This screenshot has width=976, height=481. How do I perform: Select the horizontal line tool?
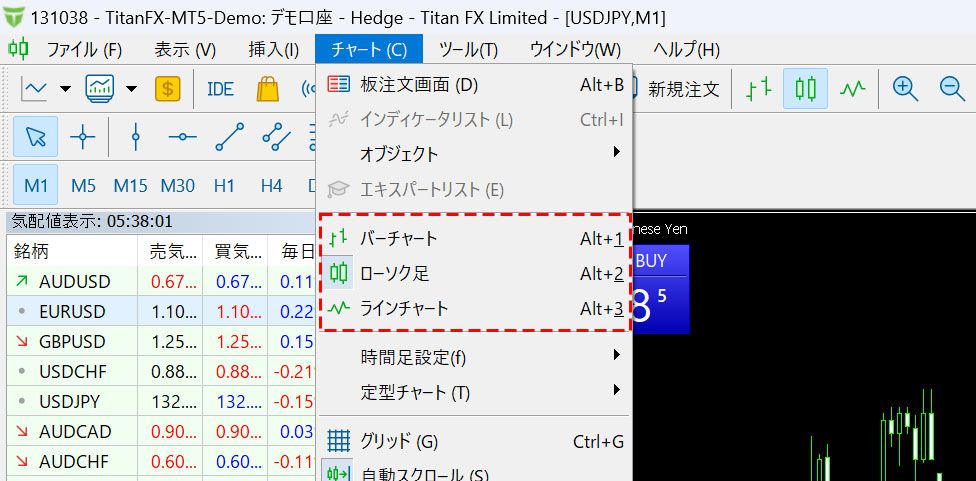182,136
